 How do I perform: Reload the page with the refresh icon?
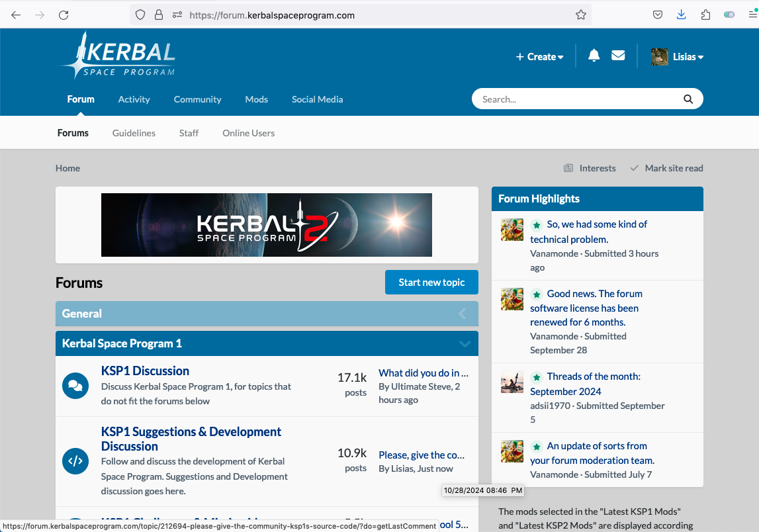[64, 15]
